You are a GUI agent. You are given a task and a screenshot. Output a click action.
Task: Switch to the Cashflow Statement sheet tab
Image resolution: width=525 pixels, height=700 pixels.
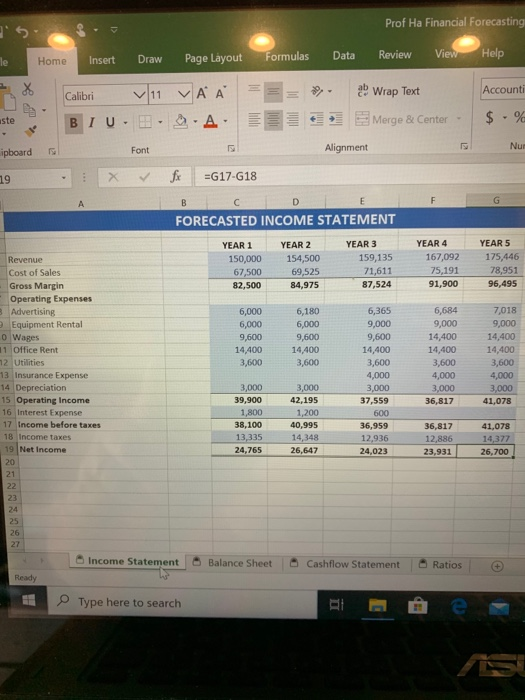click(x=345, y=564)
